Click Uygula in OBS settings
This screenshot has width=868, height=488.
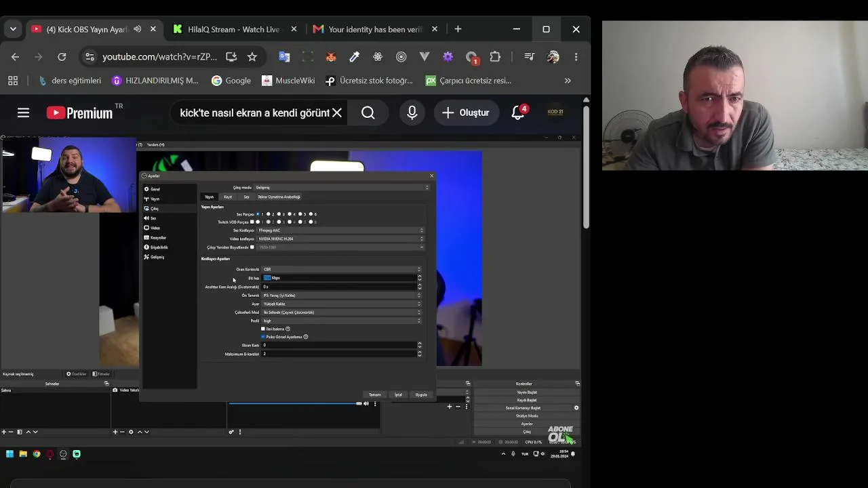tap(421, 394)
